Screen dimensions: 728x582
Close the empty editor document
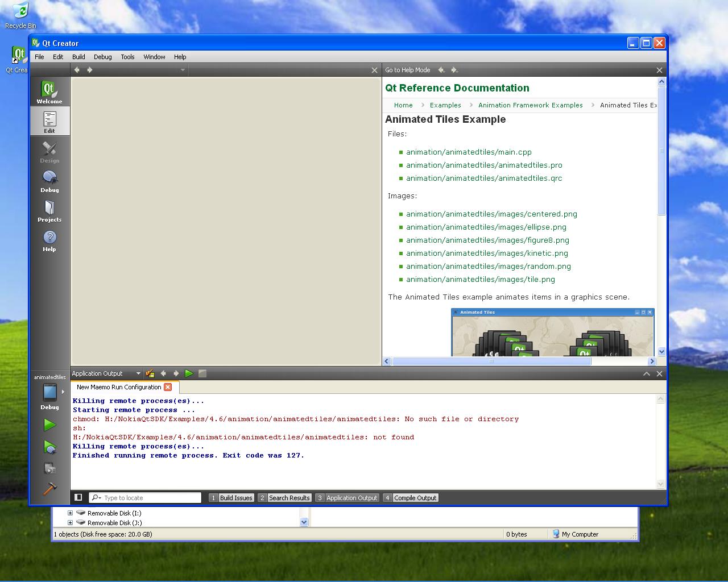click(374, 70)
